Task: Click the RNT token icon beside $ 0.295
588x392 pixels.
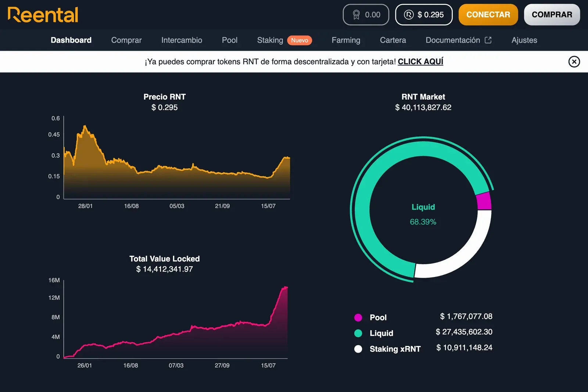Action: click(409, 15)
